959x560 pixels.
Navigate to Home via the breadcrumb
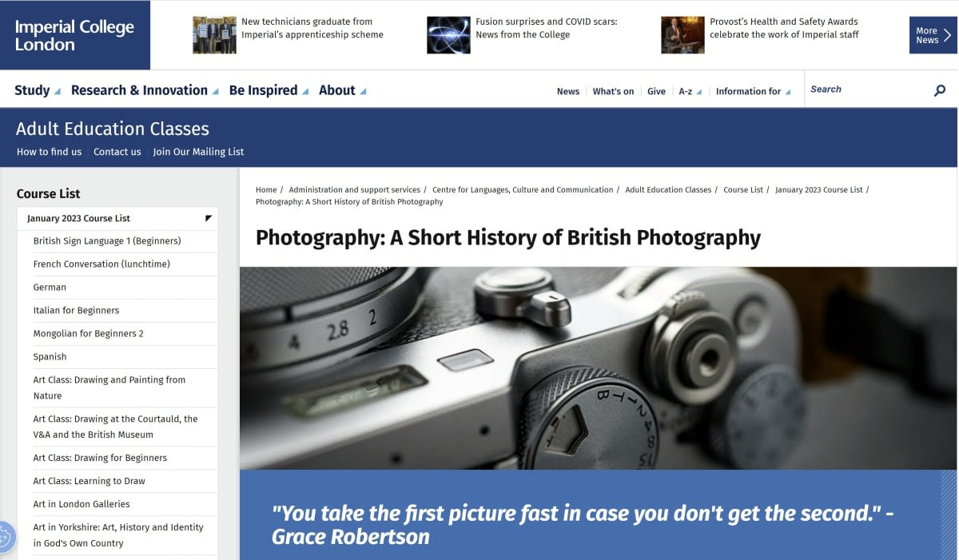click(x=265, y=189)
